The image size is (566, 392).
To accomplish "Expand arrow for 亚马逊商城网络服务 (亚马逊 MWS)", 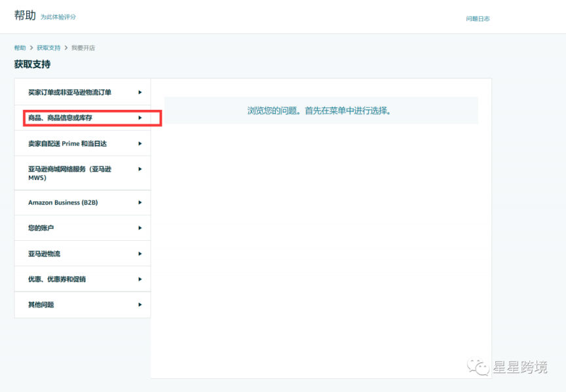I will coord(140,169).
